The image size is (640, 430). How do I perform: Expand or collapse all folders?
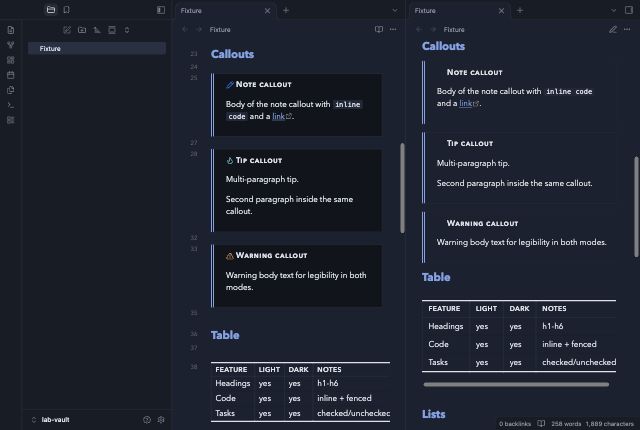point(127,30)
